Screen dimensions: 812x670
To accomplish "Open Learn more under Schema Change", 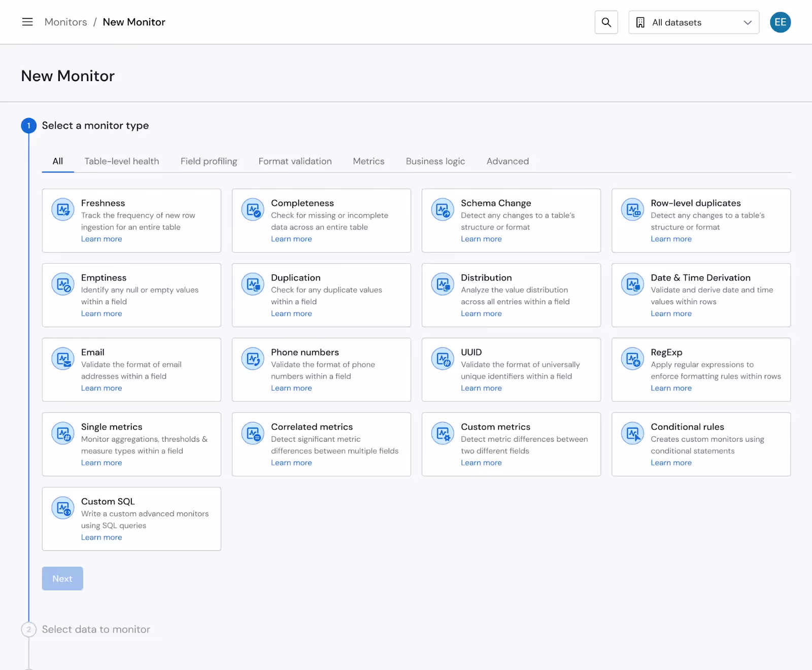I will pos(481,239).
